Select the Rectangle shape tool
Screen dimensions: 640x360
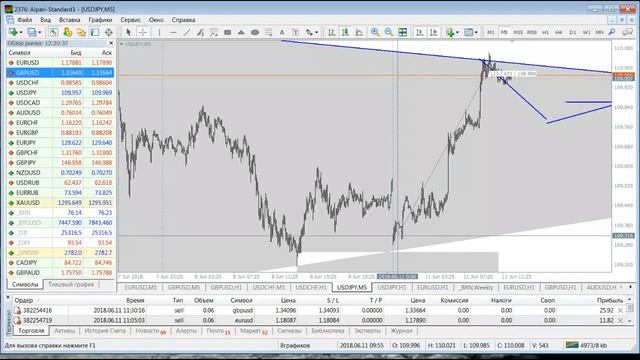pos(227,32)
